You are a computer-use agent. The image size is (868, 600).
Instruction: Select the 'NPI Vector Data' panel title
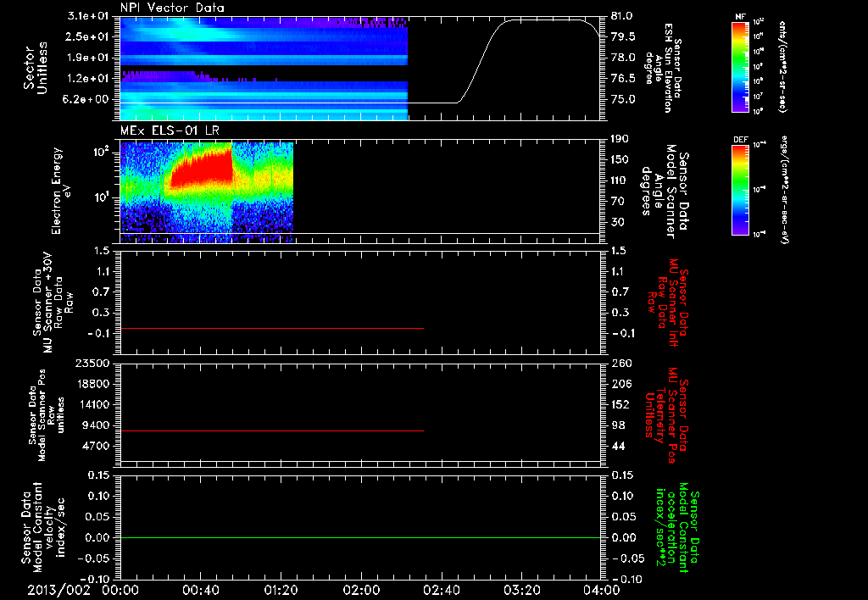(172, 8)
